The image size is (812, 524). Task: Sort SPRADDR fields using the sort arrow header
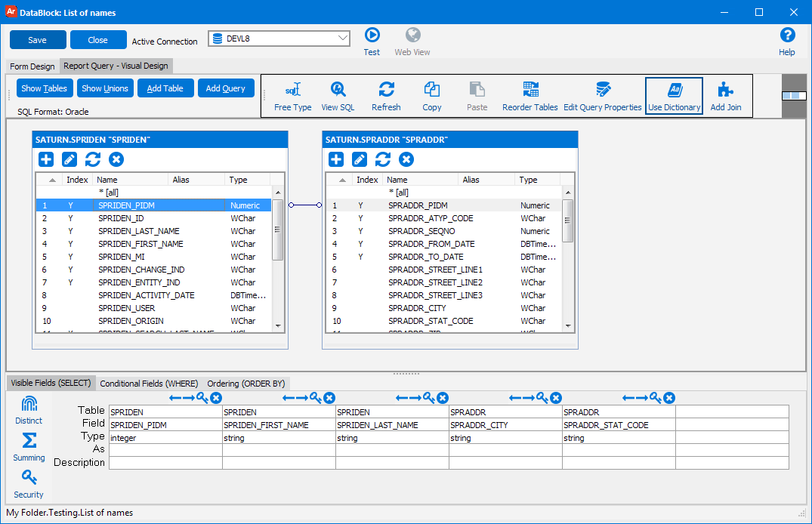point(342,180)
